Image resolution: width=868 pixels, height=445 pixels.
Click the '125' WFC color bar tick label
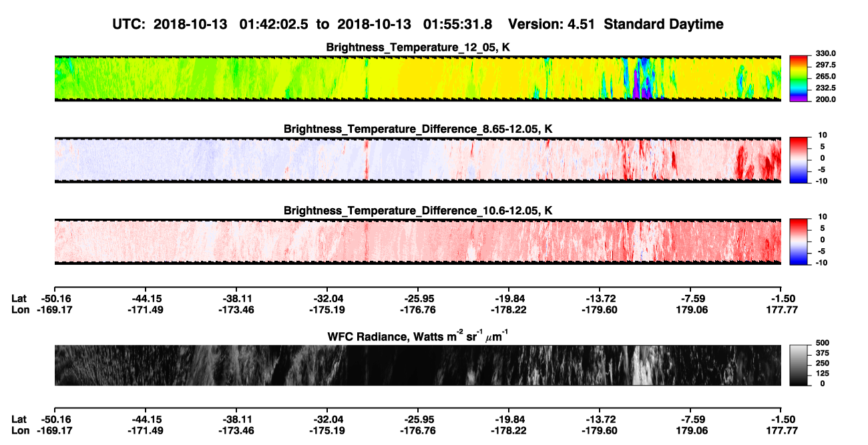click(821, 375)
